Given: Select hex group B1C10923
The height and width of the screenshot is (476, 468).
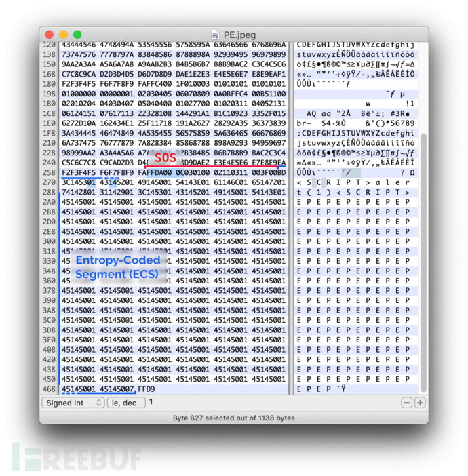Looking at the screenshot, I should pos(231,113).
